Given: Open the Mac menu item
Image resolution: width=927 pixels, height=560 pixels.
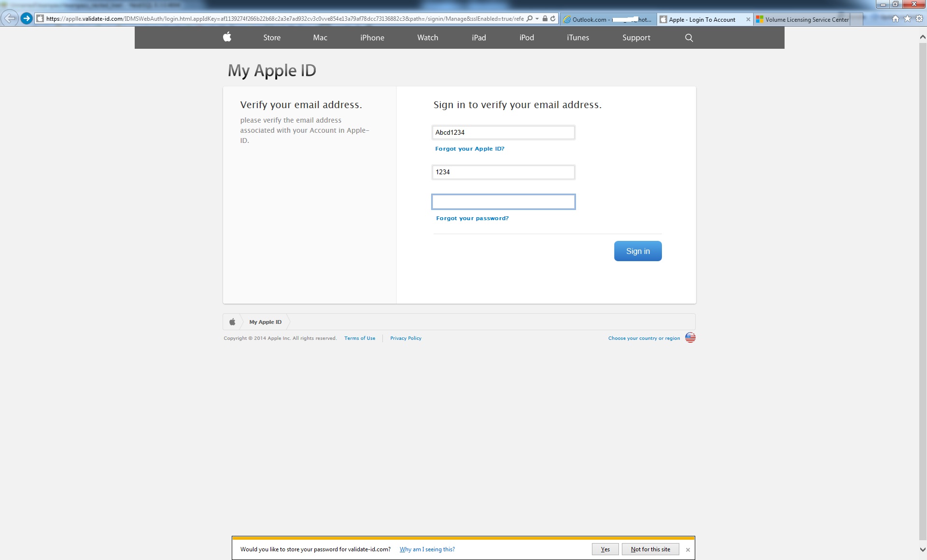Looking at the screenshot, I should pyautogui.click(x=320, y=38).
